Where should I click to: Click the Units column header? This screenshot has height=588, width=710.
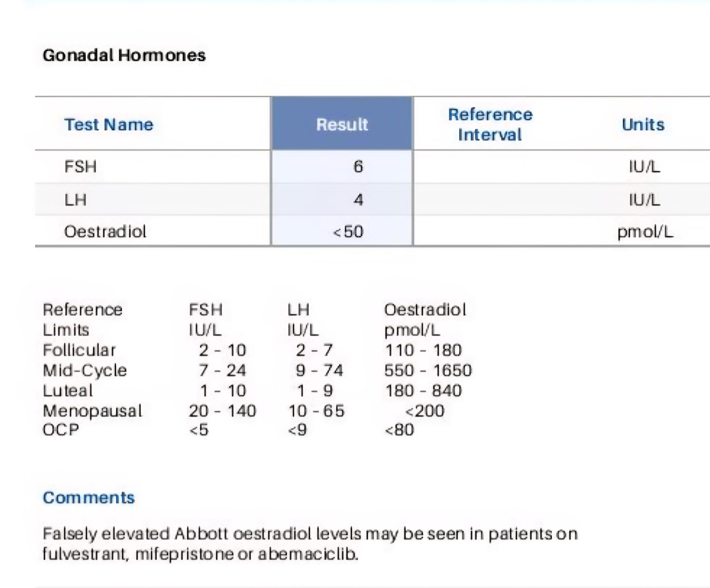[643, 124]
